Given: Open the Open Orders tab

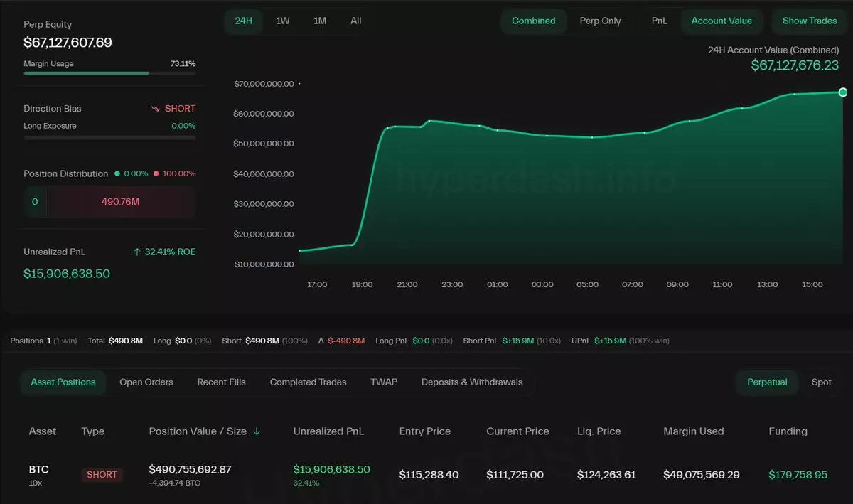Looking at the screenshot, I should (x=146, y=382).
